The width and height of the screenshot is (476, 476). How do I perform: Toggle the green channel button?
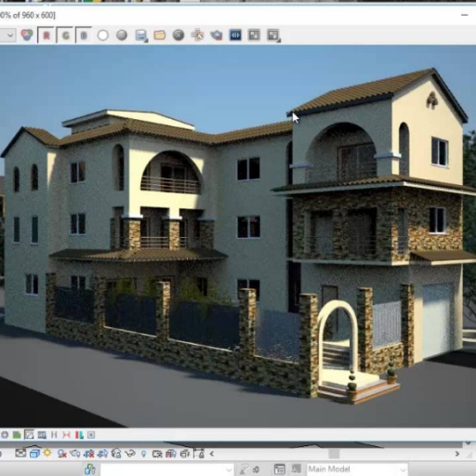click(x=65, y=35)
